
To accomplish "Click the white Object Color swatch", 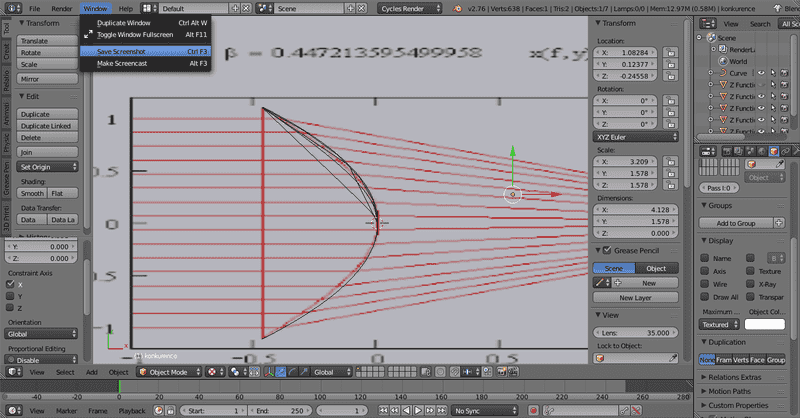I will click(765, 324).
